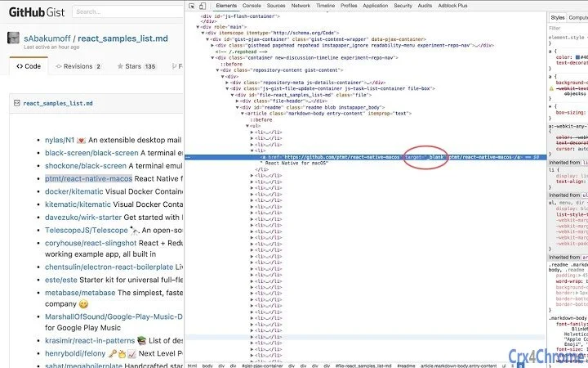Switch to the Network tab

point(301,6)
